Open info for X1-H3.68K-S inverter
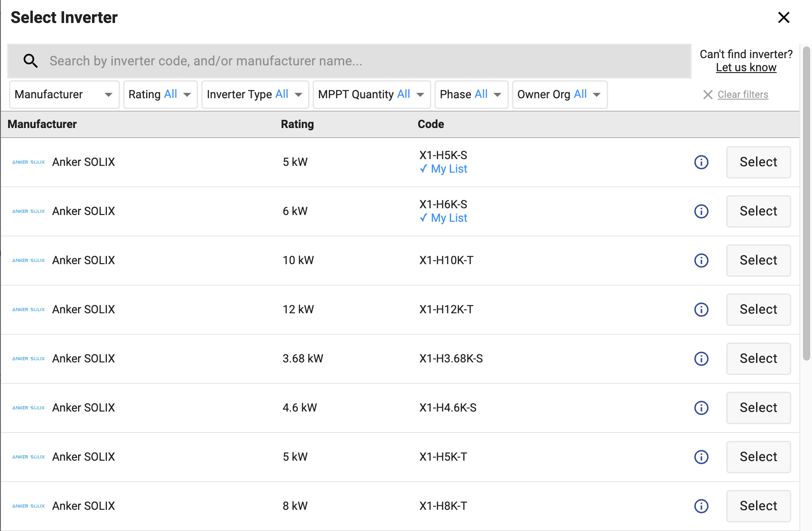The image size is (812, 531). 701,359
